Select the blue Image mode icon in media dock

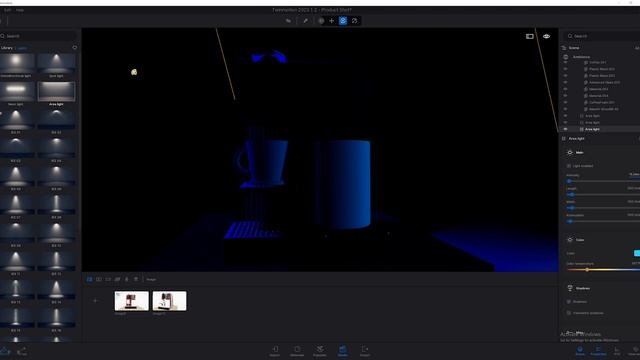(89, 279)
